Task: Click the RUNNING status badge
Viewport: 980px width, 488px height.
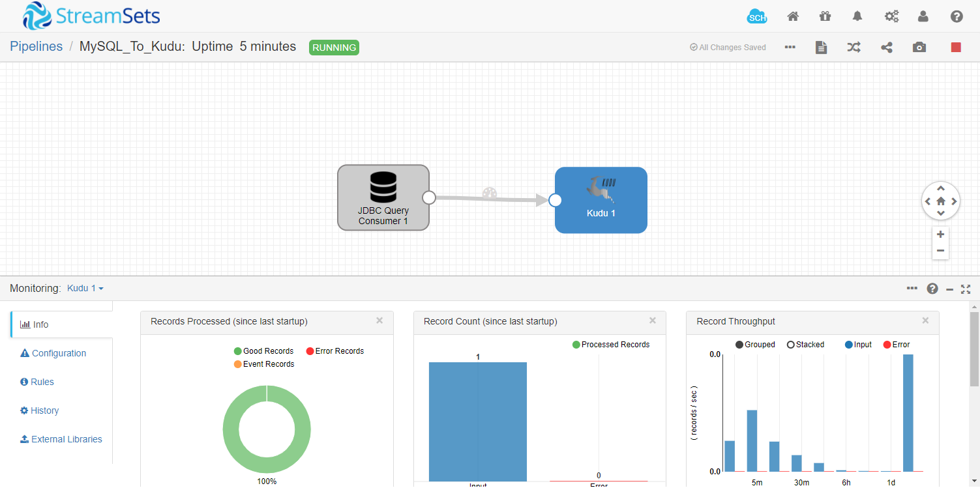Action: (334, 47)
